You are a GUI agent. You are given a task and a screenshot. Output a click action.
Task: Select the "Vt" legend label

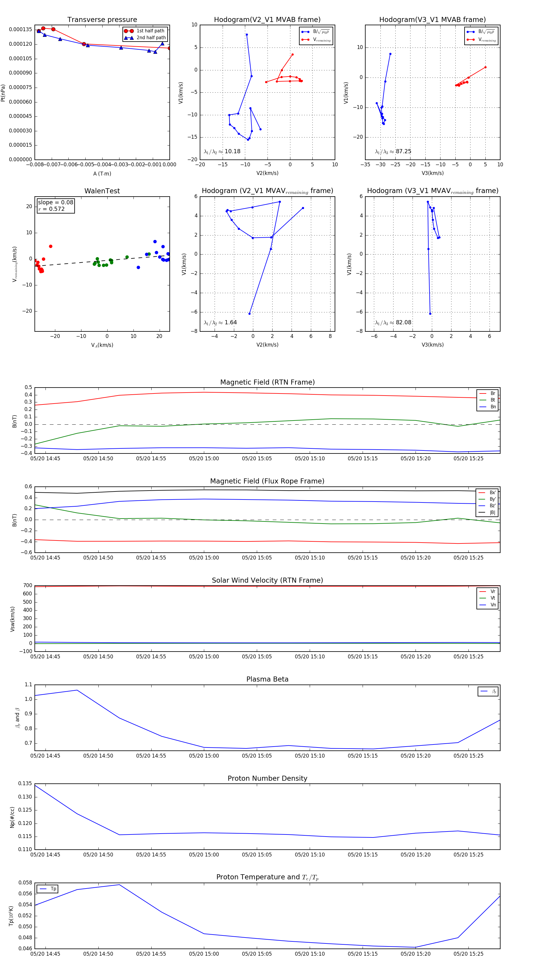(493, 598)
